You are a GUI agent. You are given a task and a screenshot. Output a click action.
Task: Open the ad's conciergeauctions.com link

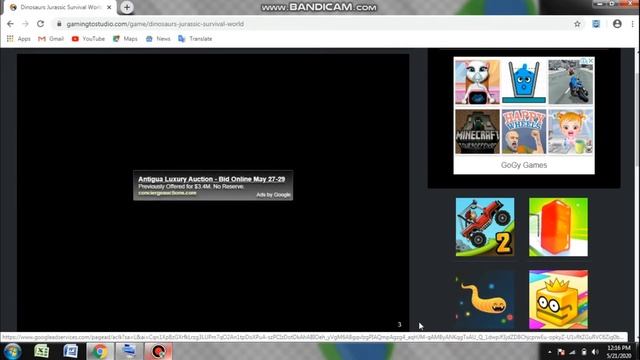click(167, 193)
